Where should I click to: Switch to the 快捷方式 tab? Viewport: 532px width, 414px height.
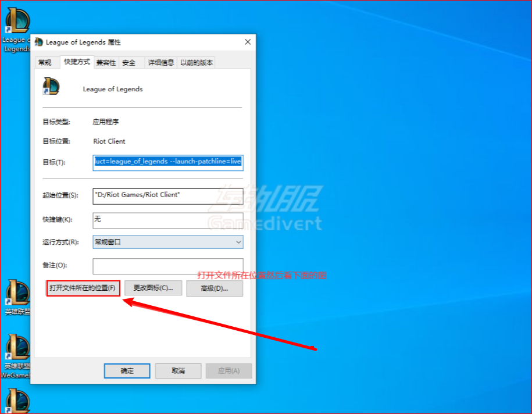[x=77, y=62]
